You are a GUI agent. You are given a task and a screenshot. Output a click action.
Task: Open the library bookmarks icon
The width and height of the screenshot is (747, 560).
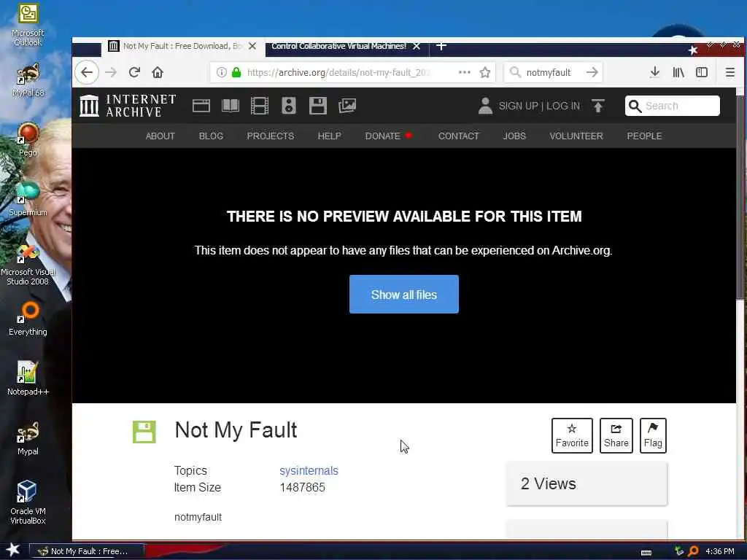point(678,72)
